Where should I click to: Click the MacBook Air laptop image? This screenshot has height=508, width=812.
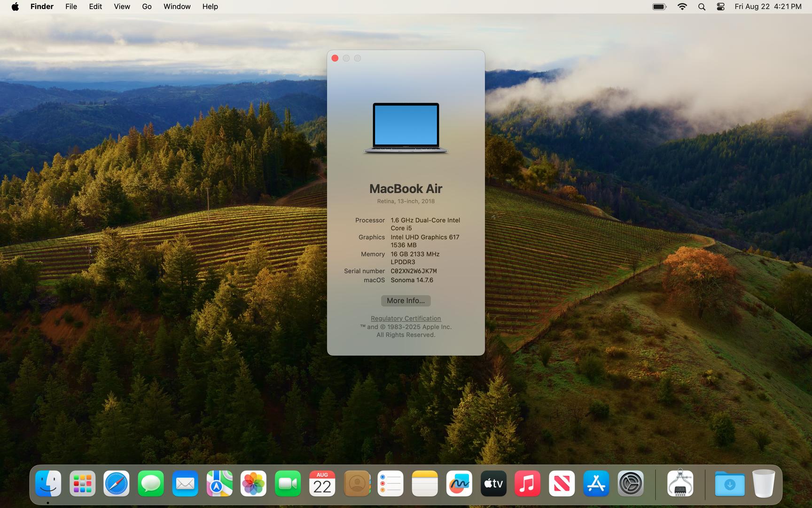[x=406, y=128]
